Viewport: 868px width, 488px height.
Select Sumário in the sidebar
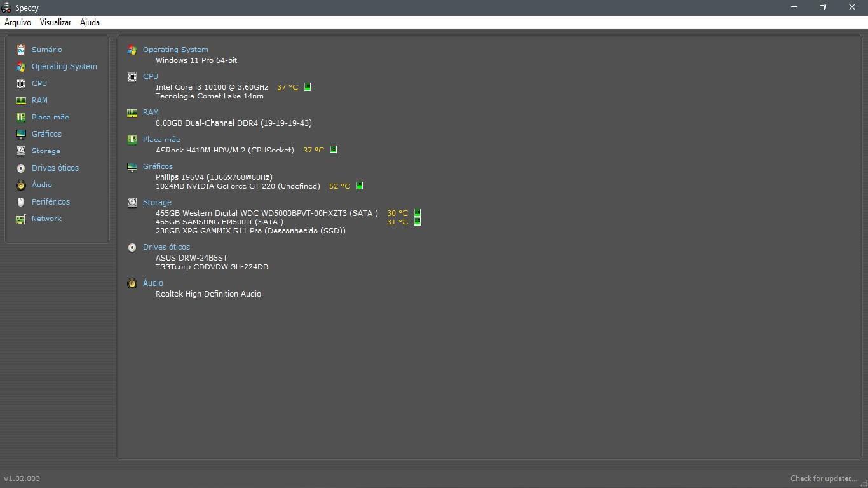47,50
